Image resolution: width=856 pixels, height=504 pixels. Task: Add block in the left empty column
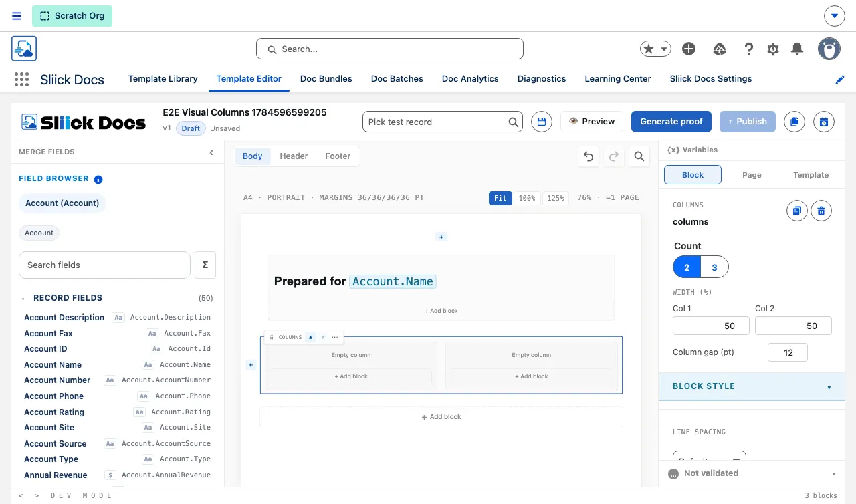click(351, 377)
